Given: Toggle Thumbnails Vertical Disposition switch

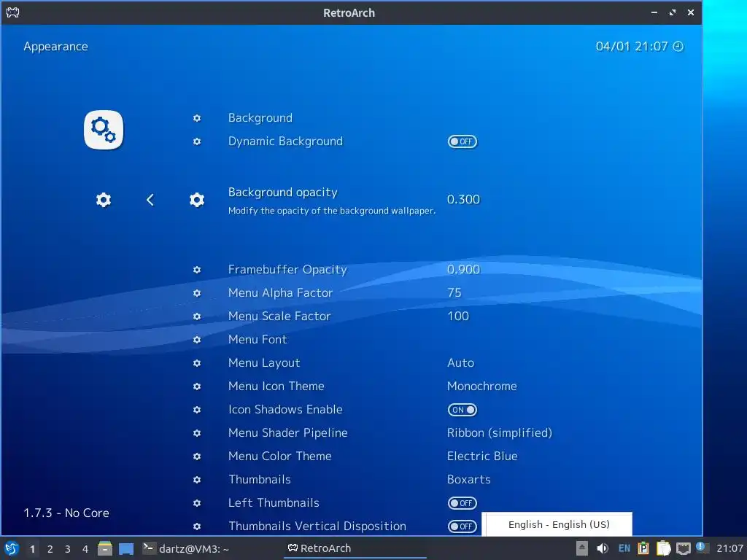Looking at the screenshot, I should (x=462, y=526).
